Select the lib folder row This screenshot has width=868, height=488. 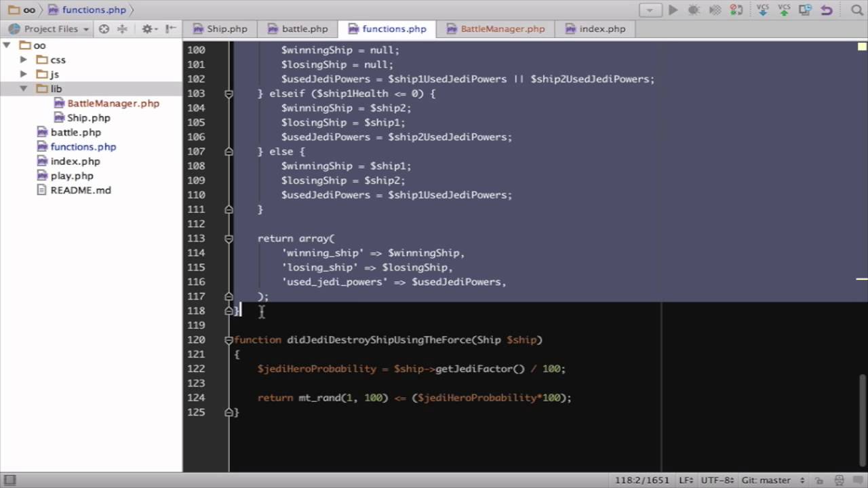(x=91, y=89)
